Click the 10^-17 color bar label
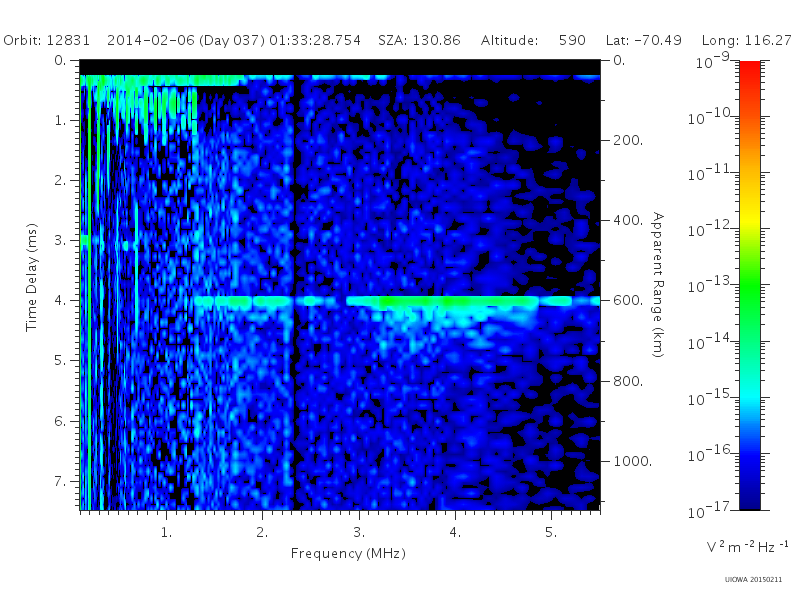Viewport: 800px width, 600px height. pos(711,510)
